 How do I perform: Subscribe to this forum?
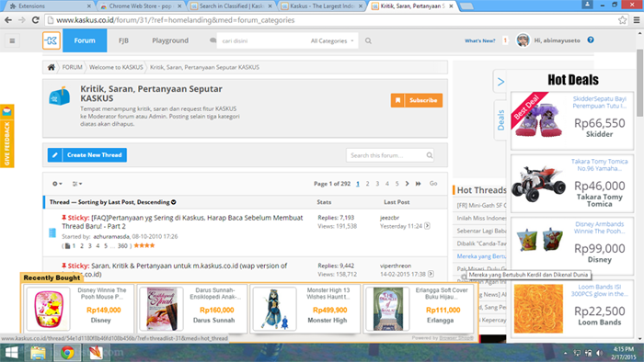417,100
